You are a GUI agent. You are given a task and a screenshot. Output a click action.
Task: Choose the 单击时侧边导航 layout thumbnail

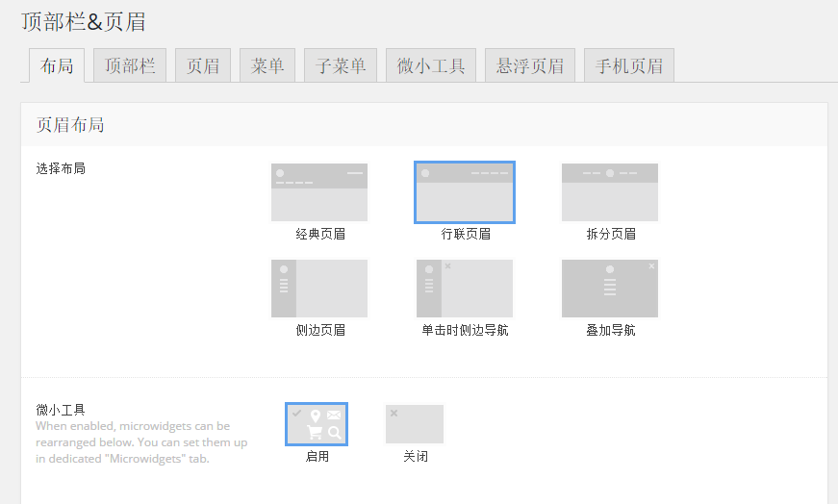coord(465,289)
